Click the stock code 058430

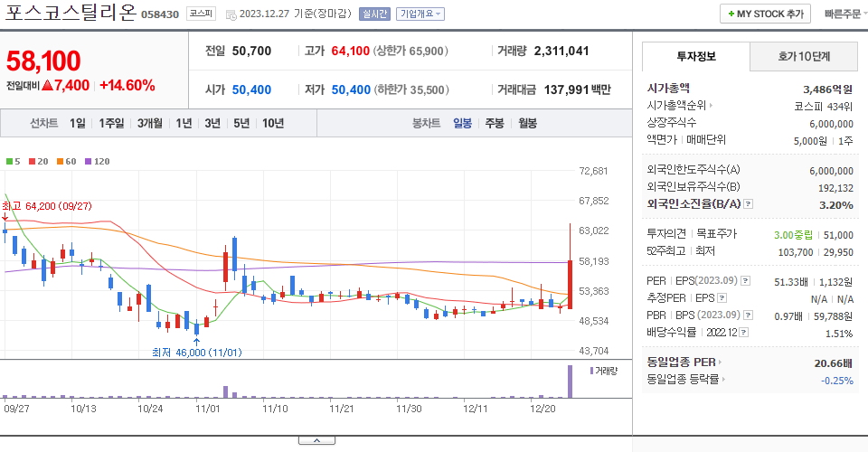click(x=160, y=15)
